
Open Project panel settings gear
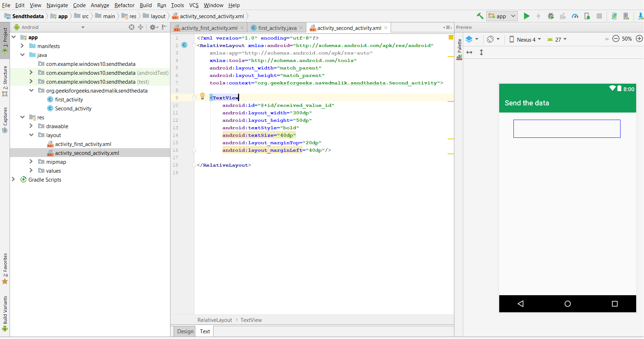click(x=154, y=27)
